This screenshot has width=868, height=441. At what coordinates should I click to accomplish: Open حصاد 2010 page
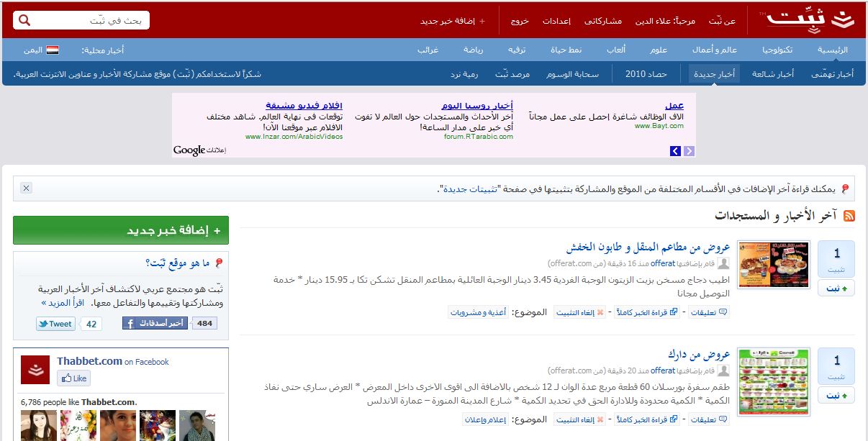[646, 74]
